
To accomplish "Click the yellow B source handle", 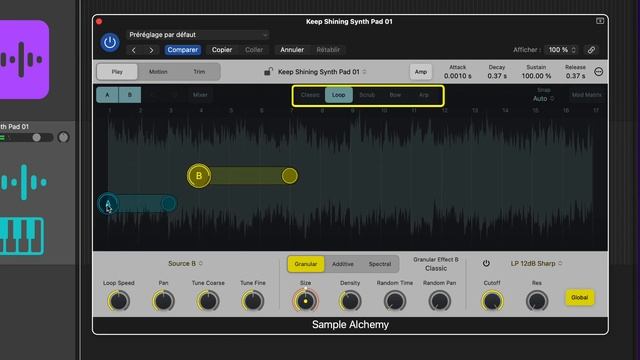I will click(x=199, y=176).
